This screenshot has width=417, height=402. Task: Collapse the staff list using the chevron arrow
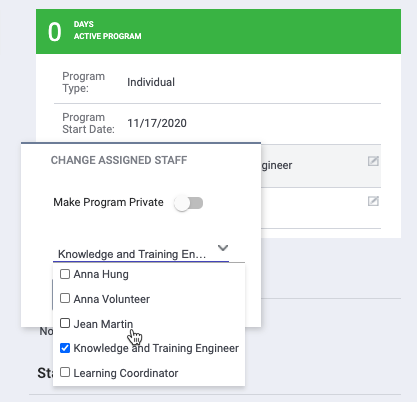[x=223, y=248]
